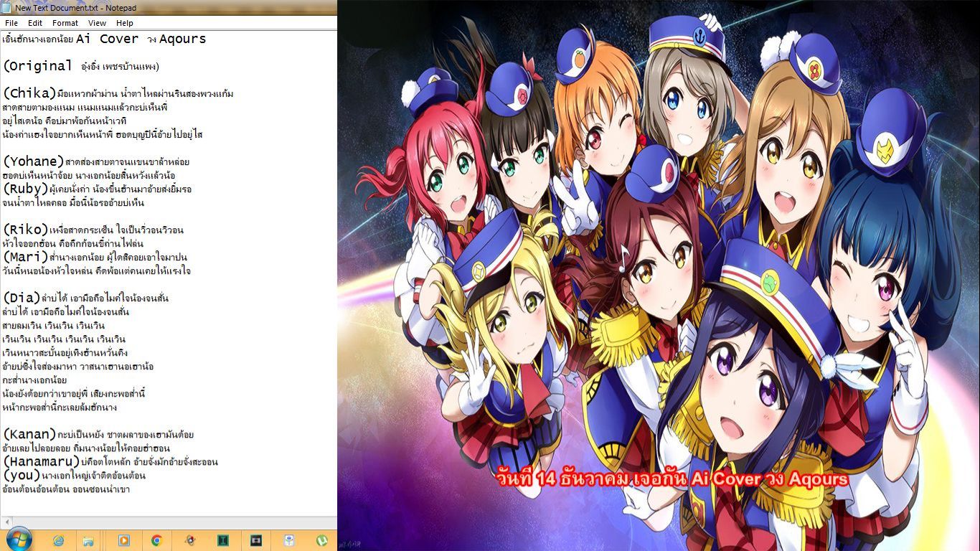The width and height of the screenshot is (980, 551).
Task: Click the 'New Text Document.txt - Notepad' title bar
Action: pyautogui.click(x=169, y=8)
